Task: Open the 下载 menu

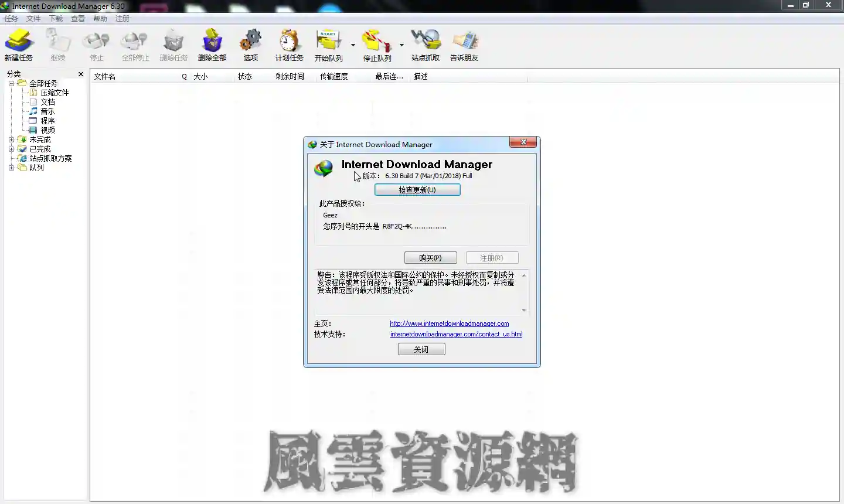Action: 56,19
